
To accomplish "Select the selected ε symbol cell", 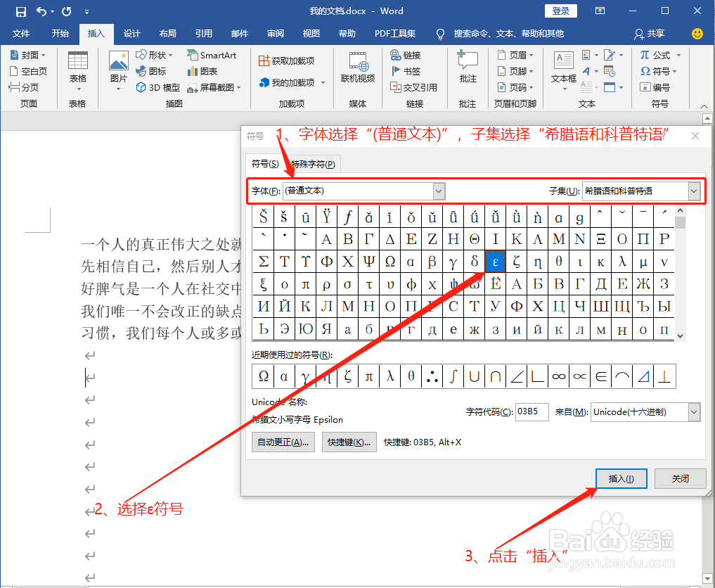I will (495, 262).
